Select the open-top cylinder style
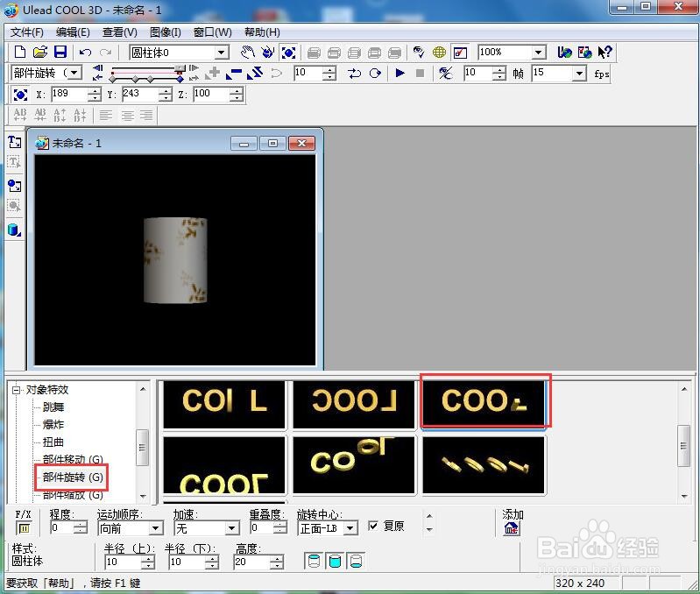 356,562
